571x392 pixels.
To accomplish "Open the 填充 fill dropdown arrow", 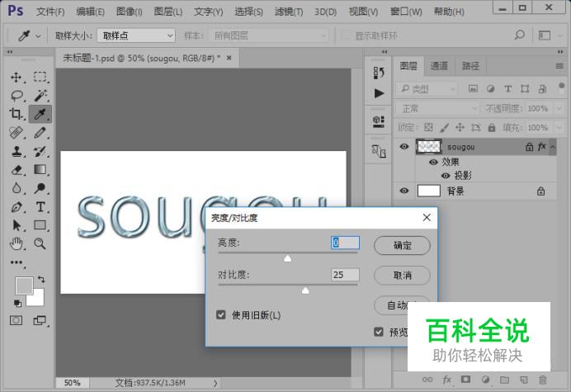I will pyautogui.click(x=559, y=127).
